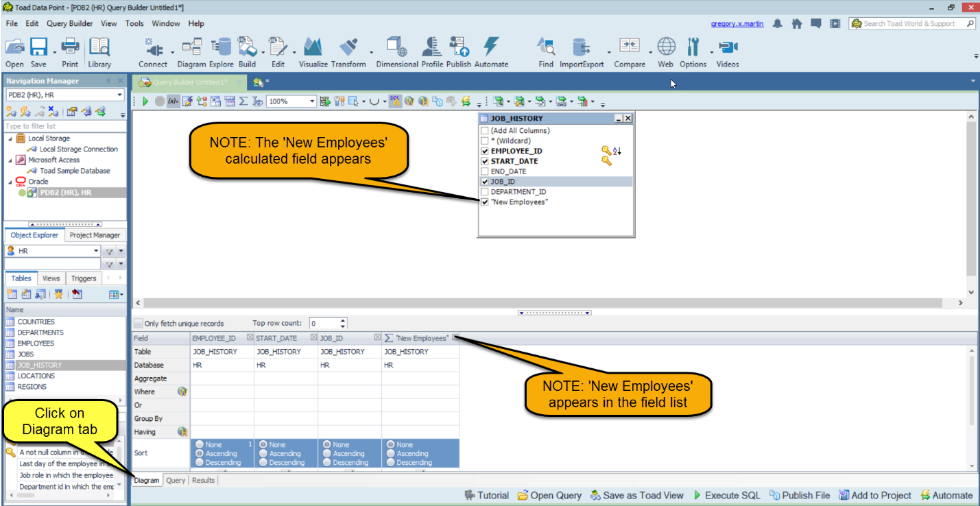This screenshot has height=506, width=980.
Task: Open the Connect button dropdown arrow
Action: [172, 52]
